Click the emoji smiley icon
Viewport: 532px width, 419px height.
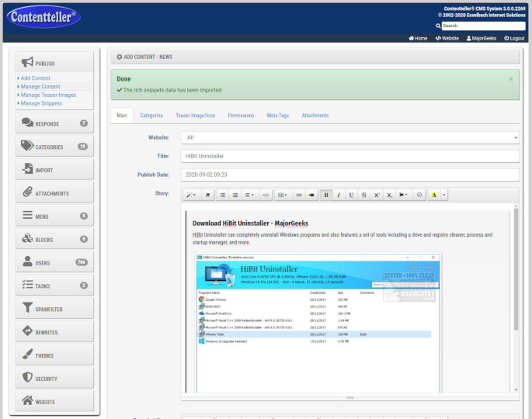click(x=419, y=195)
